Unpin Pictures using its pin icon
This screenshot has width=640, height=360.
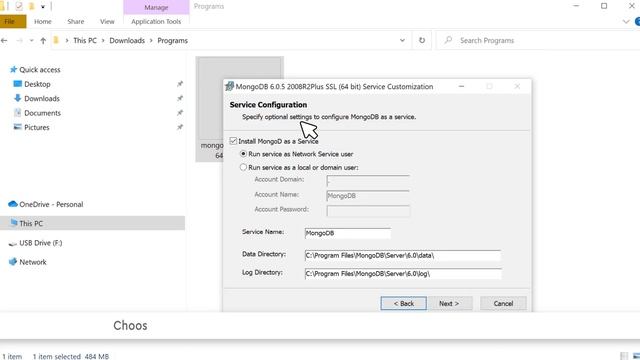[179, 127]
